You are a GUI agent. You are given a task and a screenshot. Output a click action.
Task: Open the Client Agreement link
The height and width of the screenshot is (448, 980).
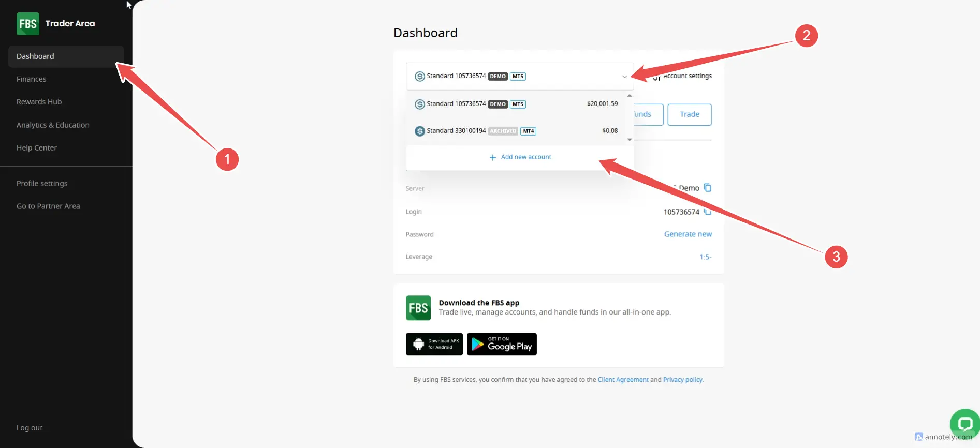(623, 380)
